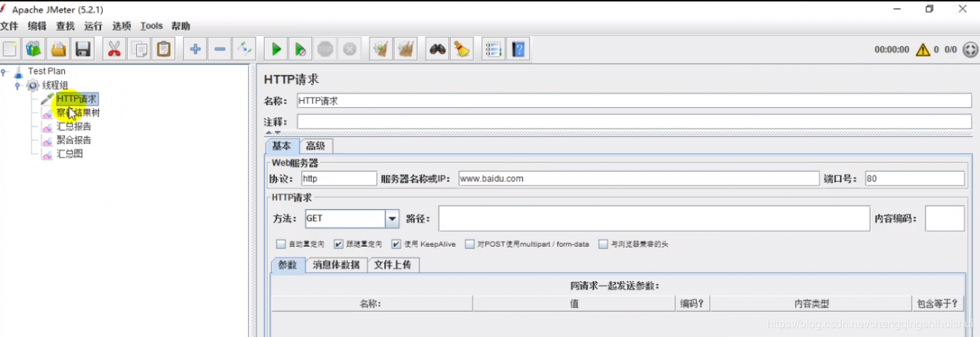980x337 pixels.
Task: Select the 聚合报告 tree node
Action: pyautogui.click(x=74, y=140)
